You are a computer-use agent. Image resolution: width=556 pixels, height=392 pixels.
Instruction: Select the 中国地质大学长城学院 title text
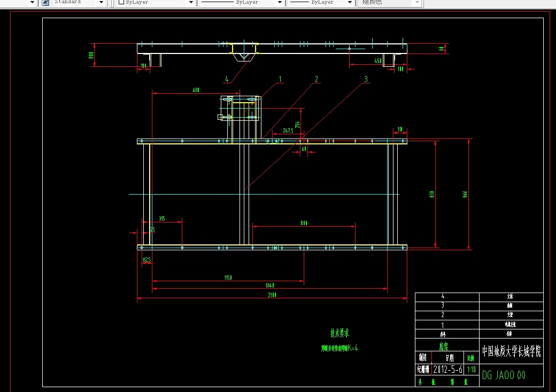pos(511,351)
